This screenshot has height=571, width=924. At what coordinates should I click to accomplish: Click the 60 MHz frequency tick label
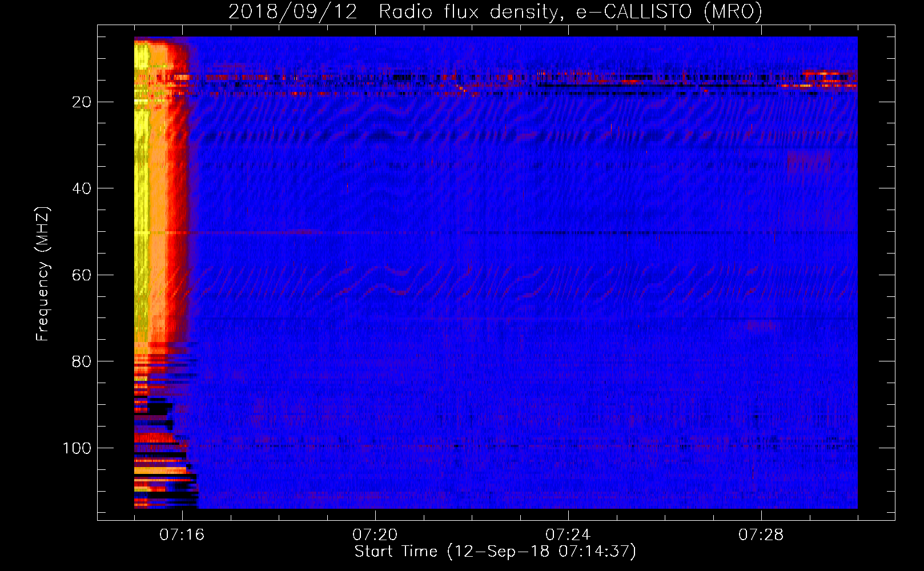coord(82,275)
